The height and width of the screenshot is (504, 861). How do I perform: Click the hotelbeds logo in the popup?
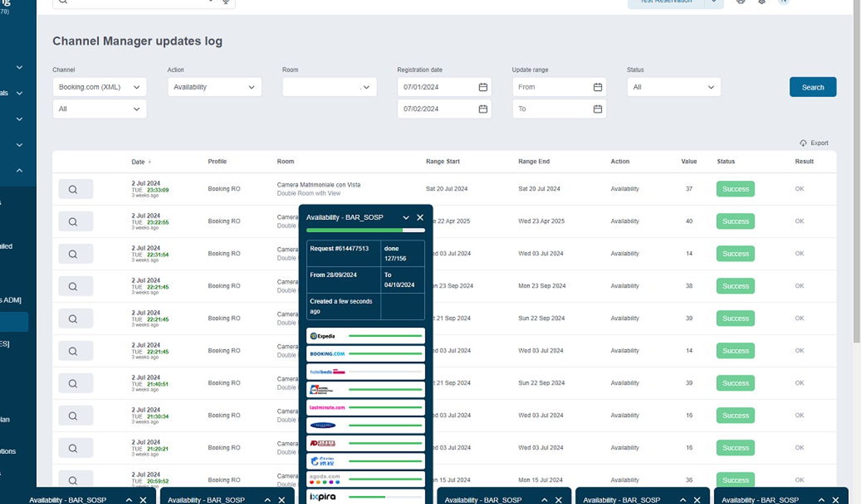327,372
